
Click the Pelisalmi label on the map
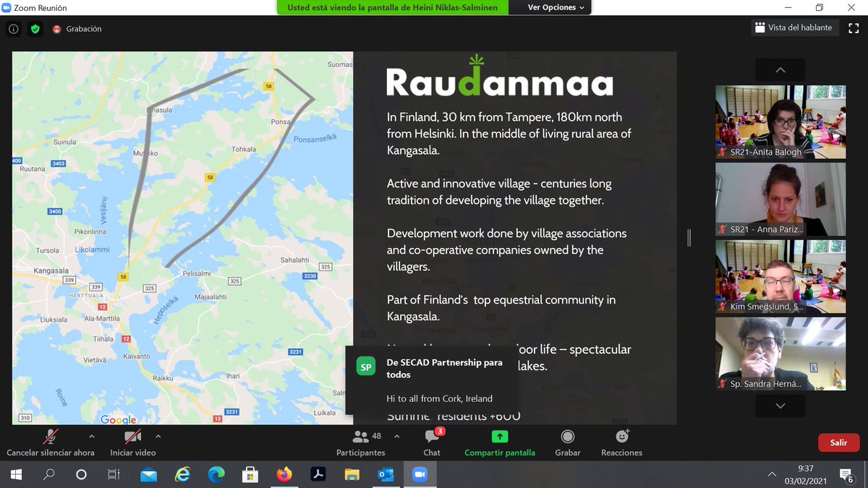click(196, 274)
